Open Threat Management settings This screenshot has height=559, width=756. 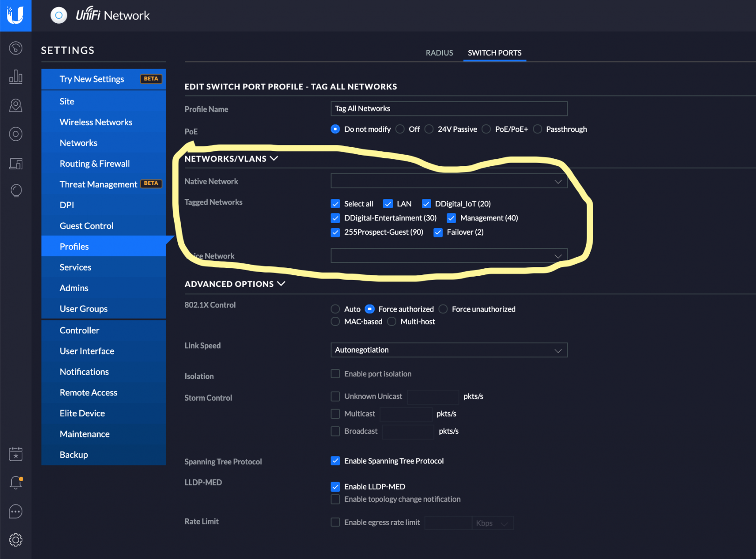click(x=103, y=184)
